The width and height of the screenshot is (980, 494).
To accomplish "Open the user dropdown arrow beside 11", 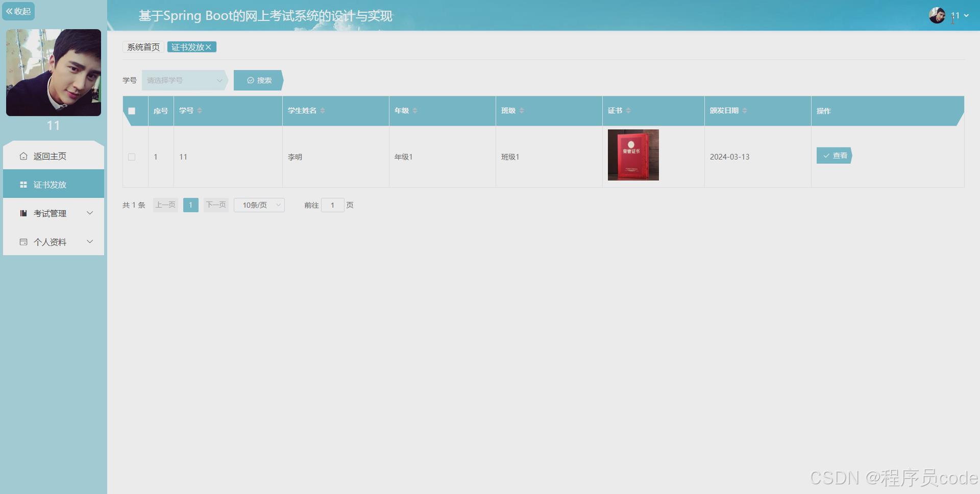I will tap(966, 15).
